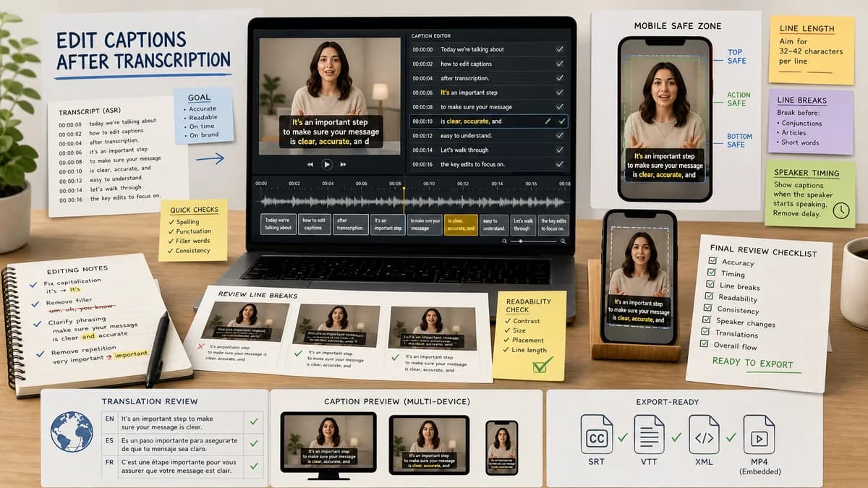Click the SRT closed-caption file icon
The width and height of the screenshot is (868, 488).
(x=597, y=434)
